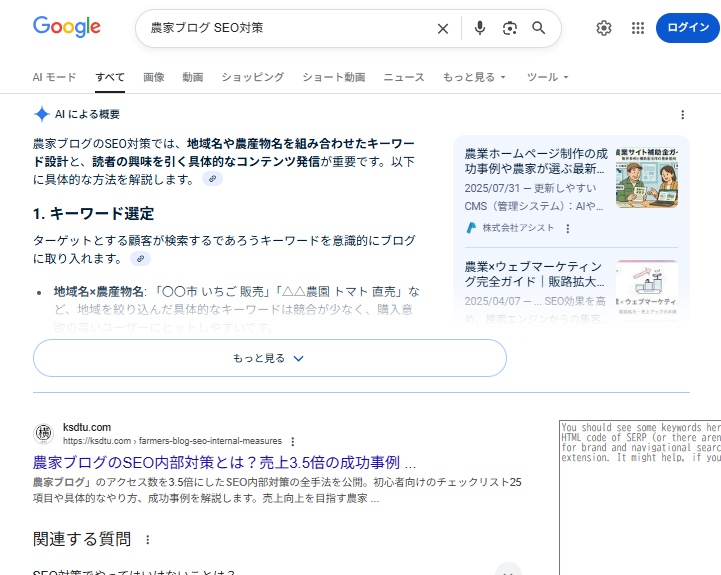Clear the search box with X icon
Image resolution: width=721 pixels, height=575 pixels.
tap(443, 28)
